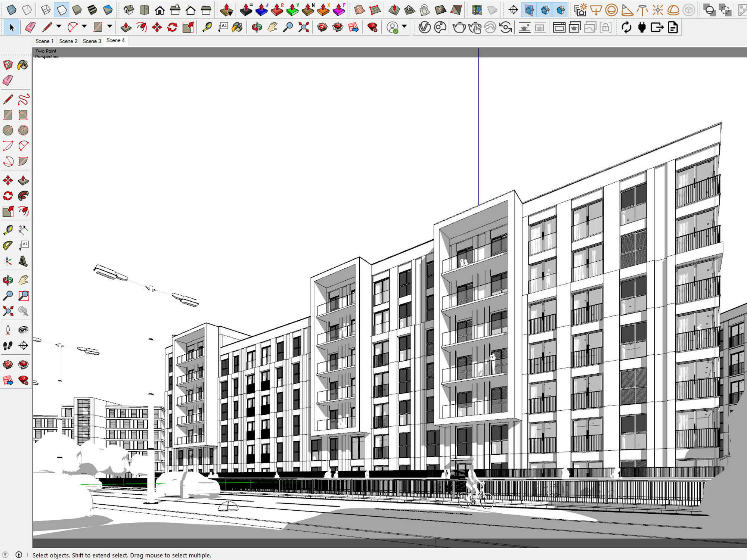Select the Protractor tool in left toolbar
The image size is (747, 560).
click(x=8, y=245)
